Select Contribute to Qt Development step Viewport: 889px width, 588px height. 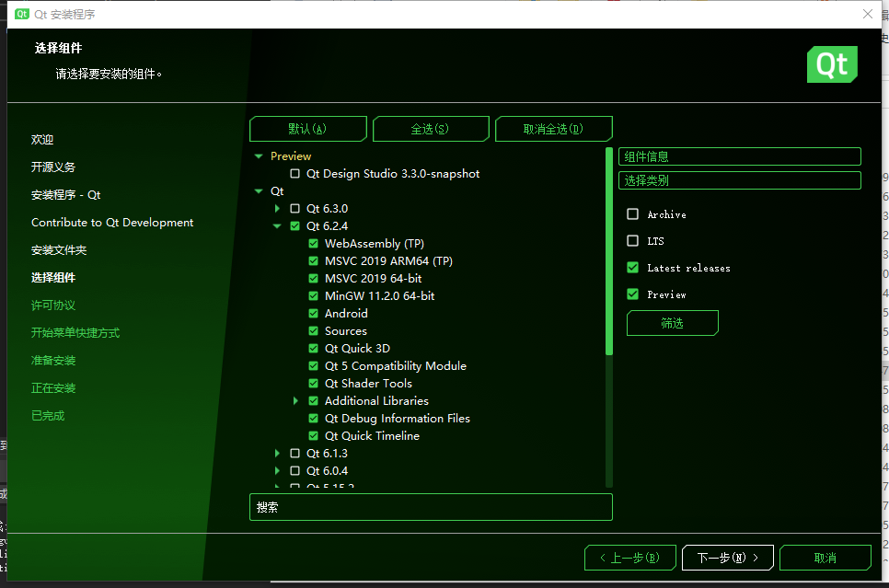click(112, 223)
